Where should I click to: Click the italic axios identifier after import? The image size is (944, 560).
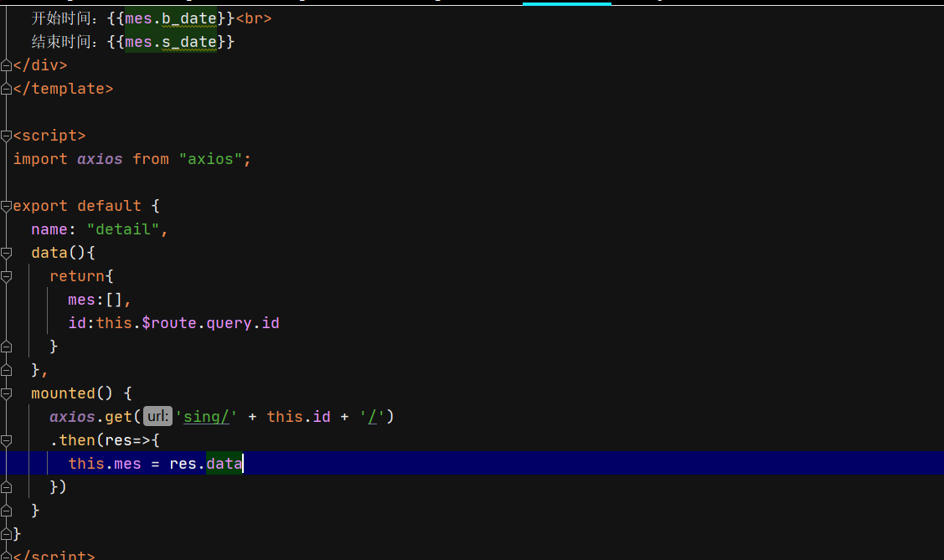coord(100,159)
